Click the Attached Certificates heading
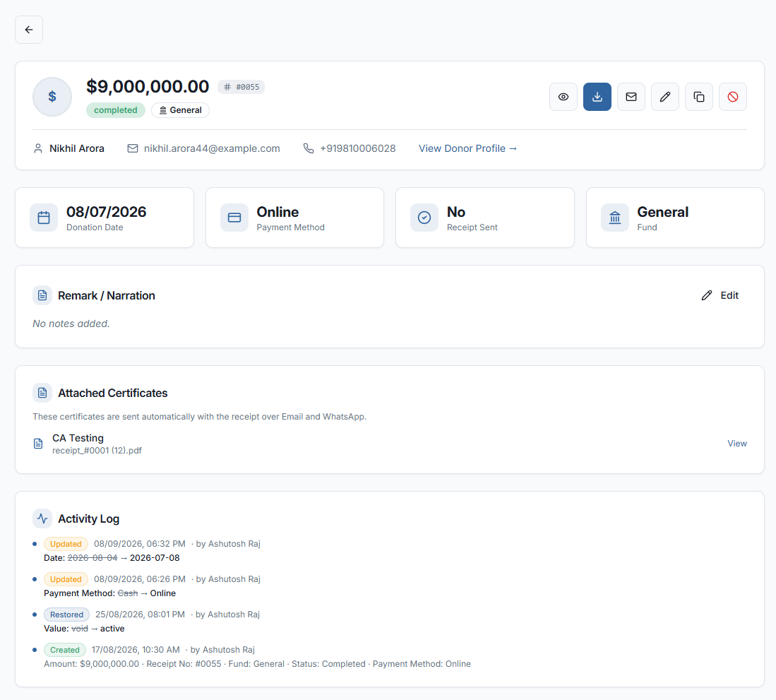This screenshot has height=700, width=776. coord(113,393)
